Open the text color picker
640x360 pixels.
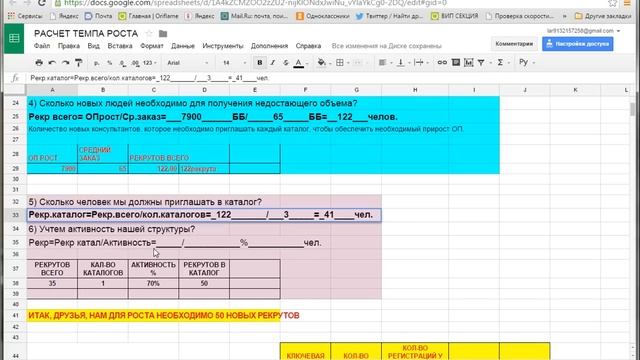pos(300,63)
